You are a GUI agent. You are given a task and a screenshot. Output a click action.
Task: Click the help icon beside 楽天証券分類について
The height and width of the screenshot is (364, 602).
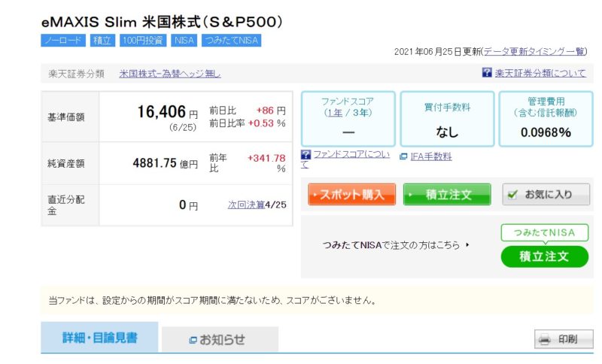pos(487,73)
